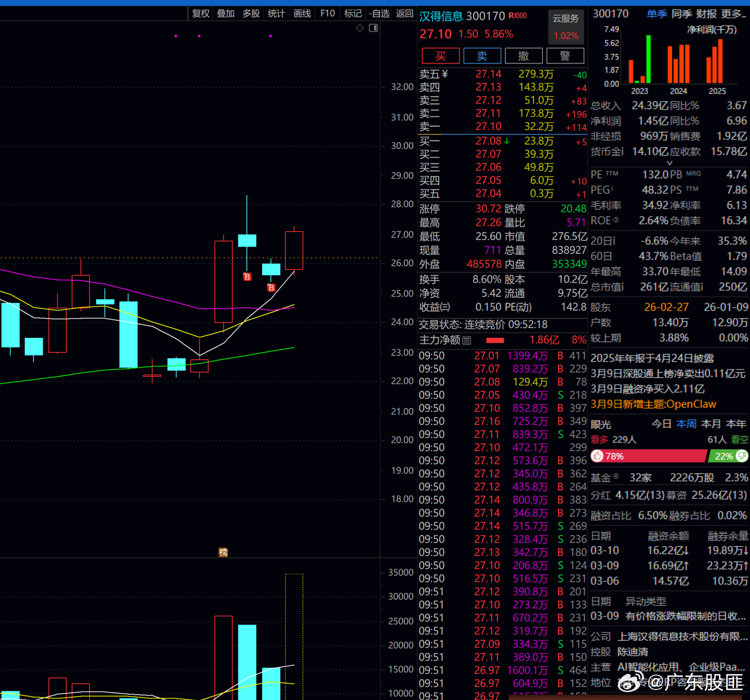750x700 pixels.
Task: Toggle the side panel layout icon
Action: [x=373, y=28]
